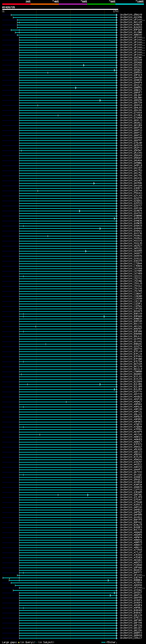Open the UniRef100_A1CKM6 hit label

point(131,17)
